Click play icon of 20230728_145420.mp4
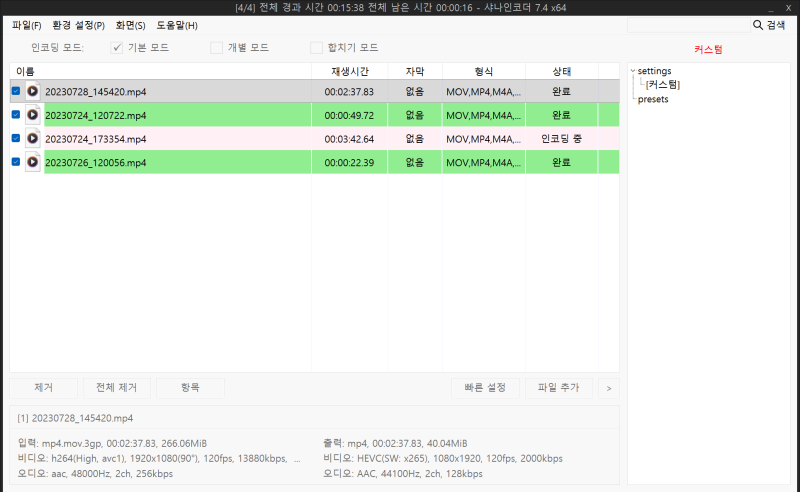 click(33, 91)
